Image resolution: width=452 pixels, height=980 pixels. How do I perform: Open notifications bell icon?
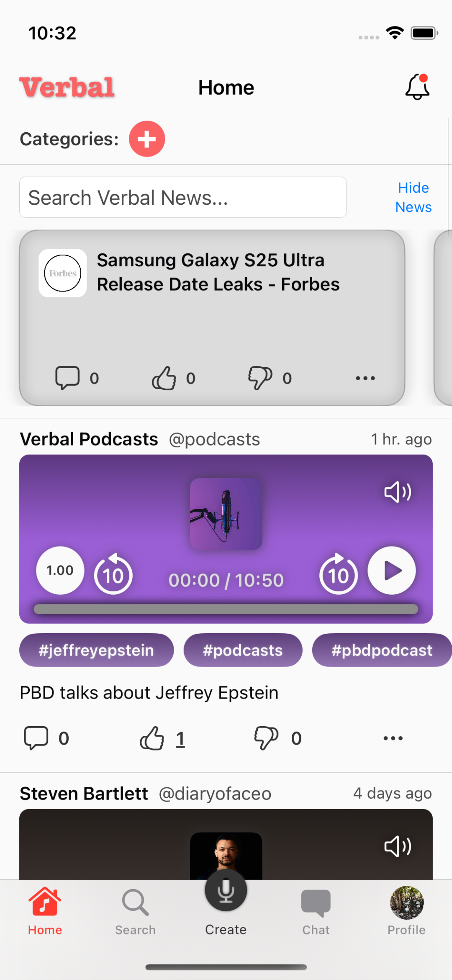click(x=417, y=87)
